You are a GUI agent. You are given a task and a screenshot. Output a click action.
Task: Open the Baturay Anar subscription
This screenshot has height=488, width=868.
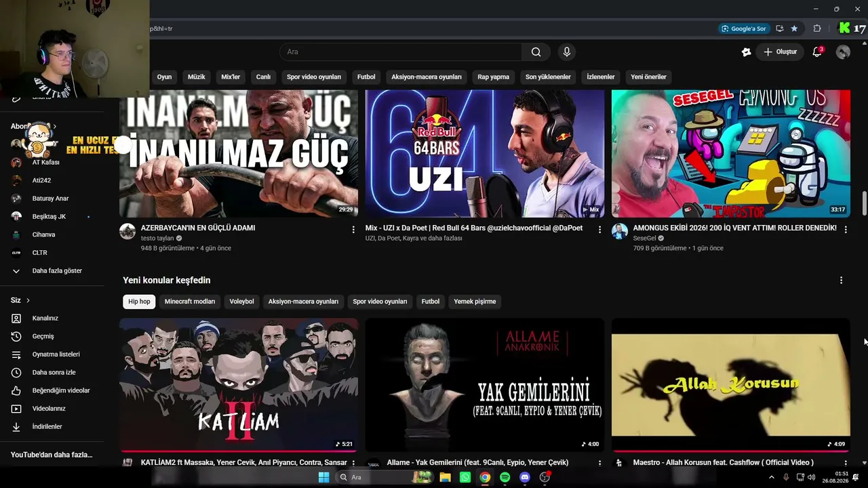50,199
